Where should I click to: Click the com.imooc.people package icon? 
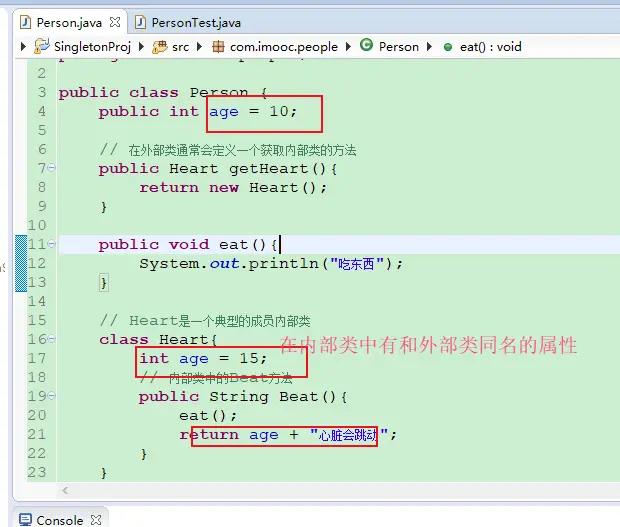point(218,47)
